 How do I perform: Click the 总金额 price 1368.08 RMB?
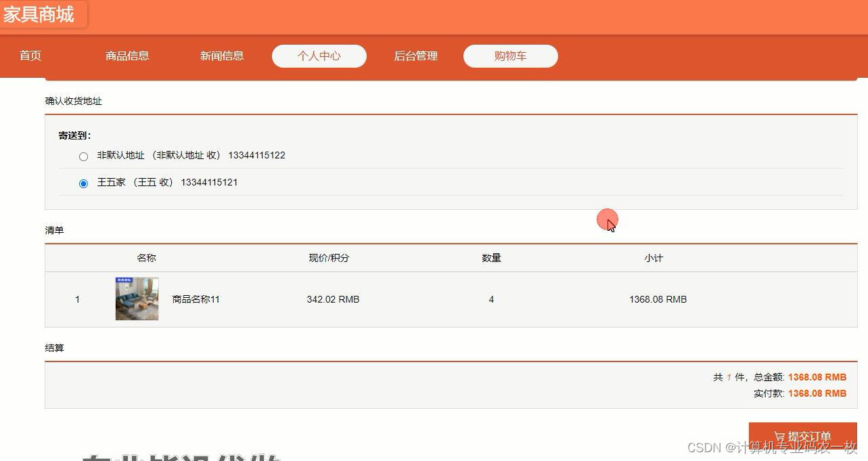(817, 377)
